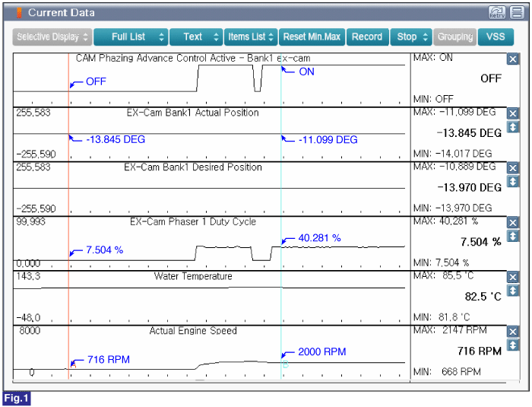Close the EX-Cam Bank1 Desired Position graph
This screenshot has height=407, width=532.
(x=512, y=168)
